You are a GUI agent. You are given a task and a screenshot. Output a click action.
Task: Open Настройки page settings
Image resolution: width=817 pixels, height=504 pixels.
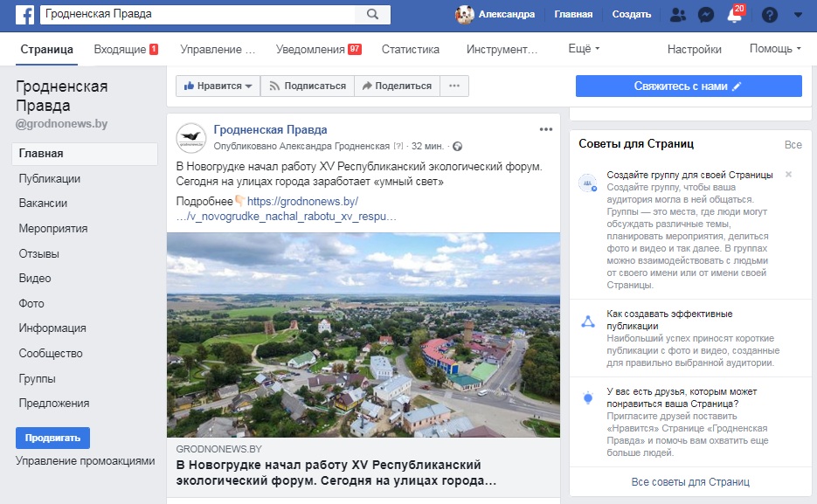click(694, 50)
